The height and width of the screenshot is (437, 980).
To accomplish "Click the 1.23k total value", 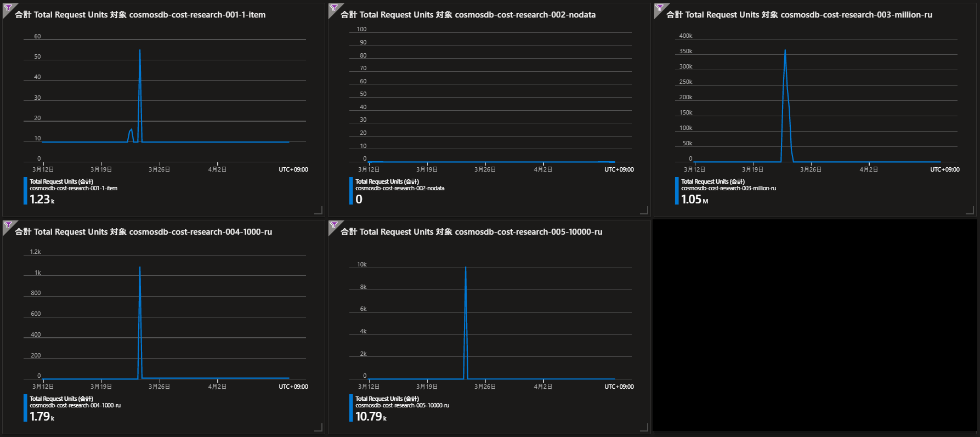I will 42,200.
